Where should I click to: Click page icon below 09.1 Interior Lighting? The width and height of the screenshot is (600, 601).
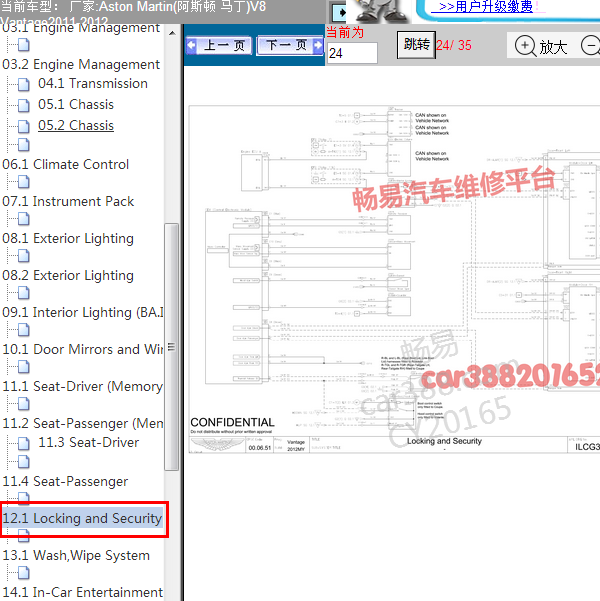(x=24, y=330)
